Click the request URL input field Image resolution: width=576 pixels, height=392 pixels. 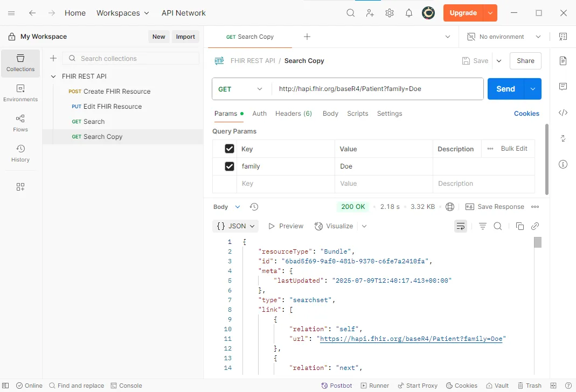pyautogui.click(x=377, y=89)
